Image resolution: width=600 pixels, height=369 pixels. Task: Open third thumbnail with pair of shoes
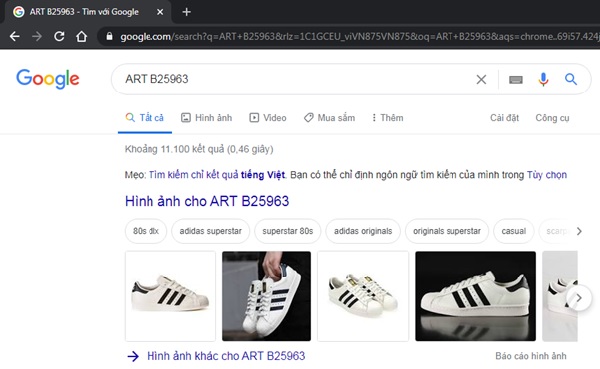[363, 296]
